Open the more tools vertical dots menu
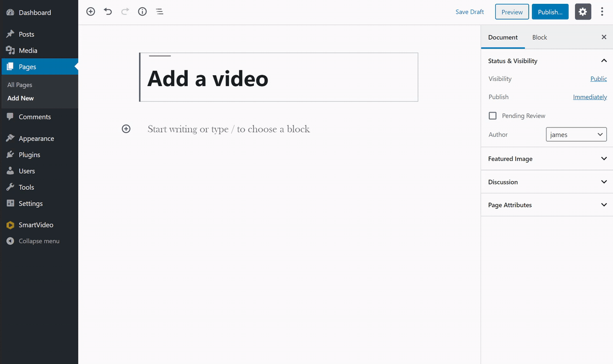Screen dimensions: 613x364 tap(602, 12)
